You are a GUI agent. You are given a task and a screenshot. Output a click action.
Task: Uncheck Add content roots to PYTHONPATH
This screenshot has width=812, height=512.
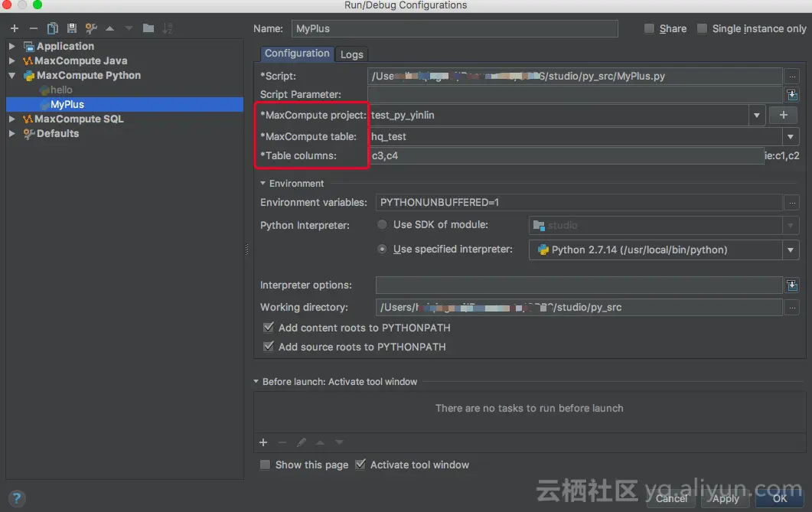[x=269, y=328]
